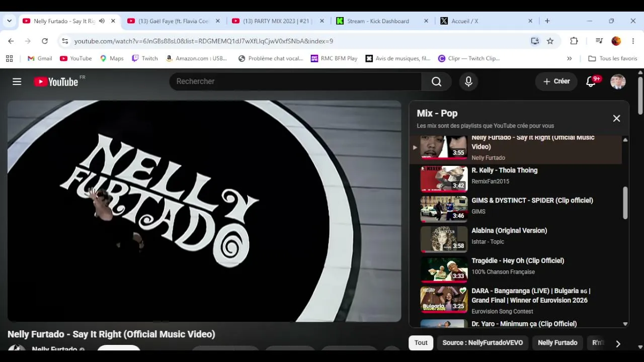Play GIMS & DYSTINCT - SPIDER thumbnail
Image resolution: width=644 pixels, height=362 pixels.
coord(444,209)
